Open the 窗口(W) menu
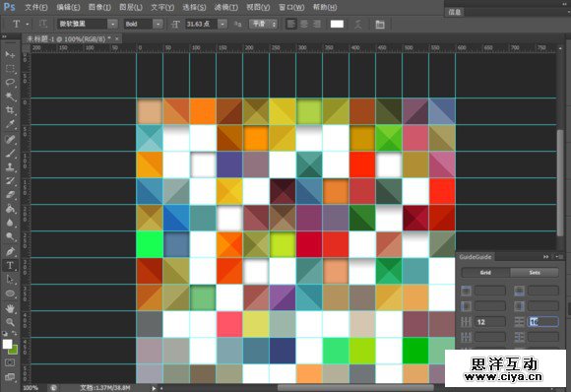 click(291, 7)
